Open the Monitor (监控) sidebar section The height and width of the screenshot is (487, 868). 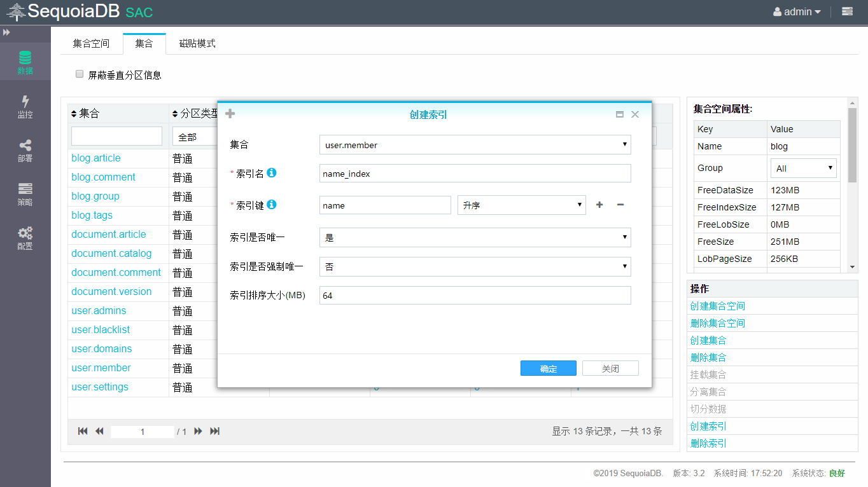25,107
